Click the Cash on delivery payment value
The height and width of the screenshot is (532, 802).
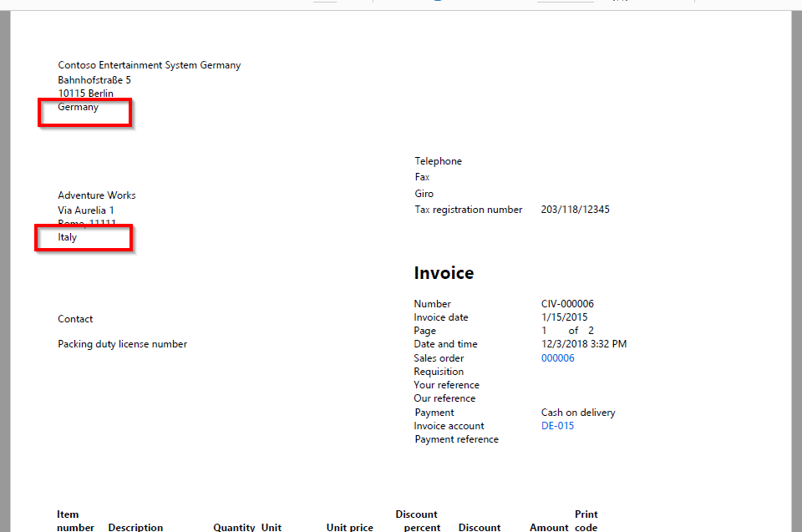click(x=577, y=413)
